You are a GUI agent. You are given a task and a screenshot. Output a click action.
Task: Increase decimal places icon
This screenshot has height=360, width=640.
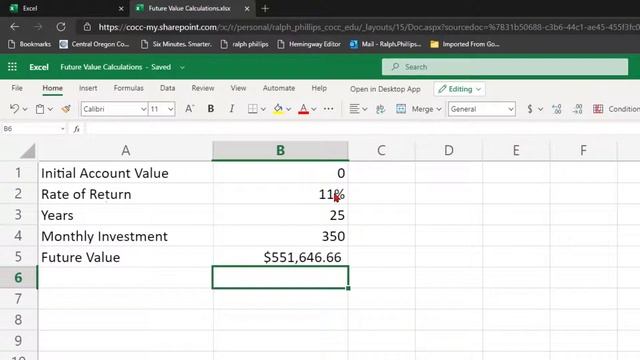pos(557,109)
